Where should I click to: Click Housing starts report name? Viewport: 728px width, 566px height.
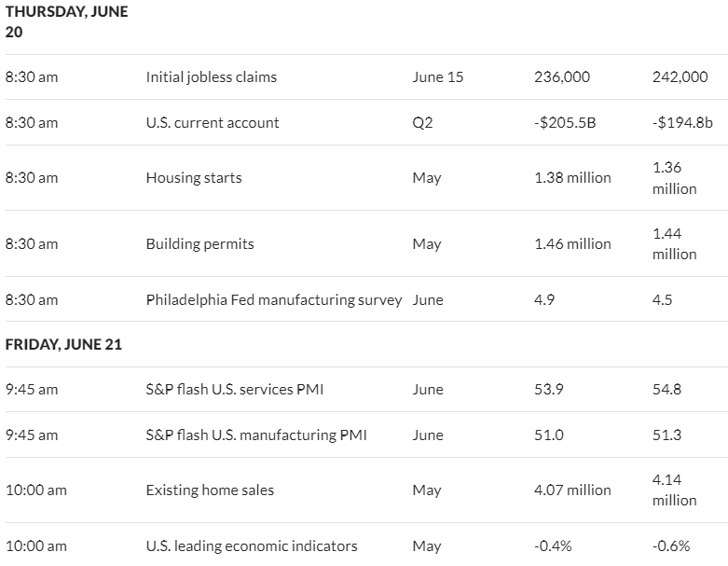[194, 178]
